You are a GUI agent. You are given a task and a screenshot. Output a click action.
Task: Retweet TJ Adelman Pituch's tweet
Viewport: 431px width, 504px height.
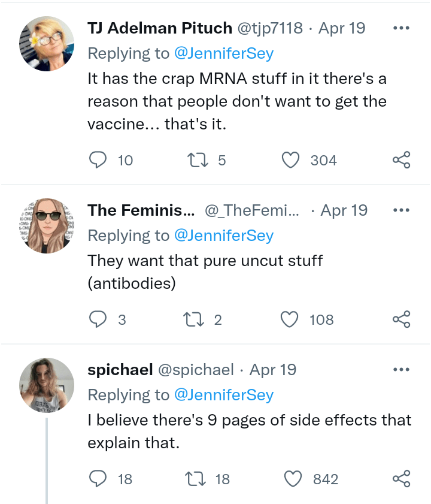196,160
